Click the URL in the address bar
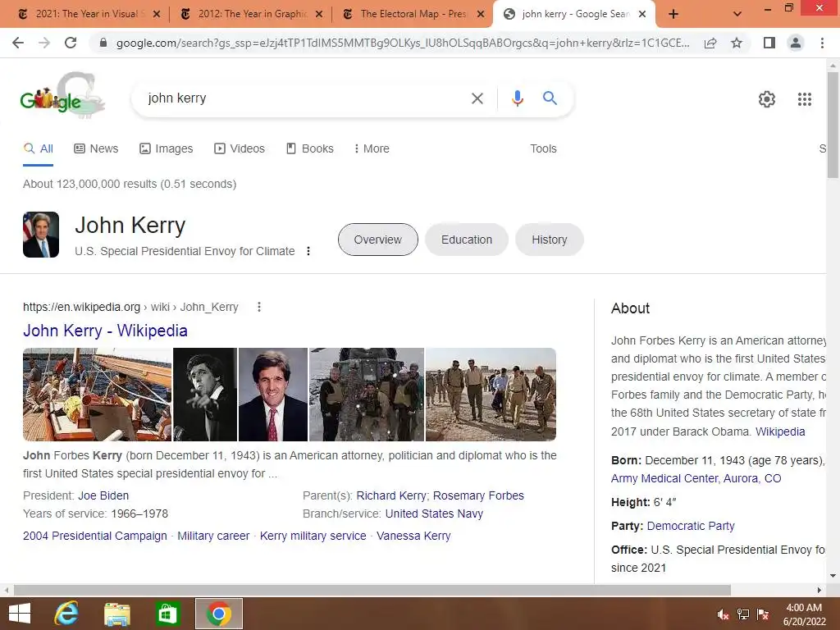Image resolution: width=840 pixels, height=630 pixels. 402,43
